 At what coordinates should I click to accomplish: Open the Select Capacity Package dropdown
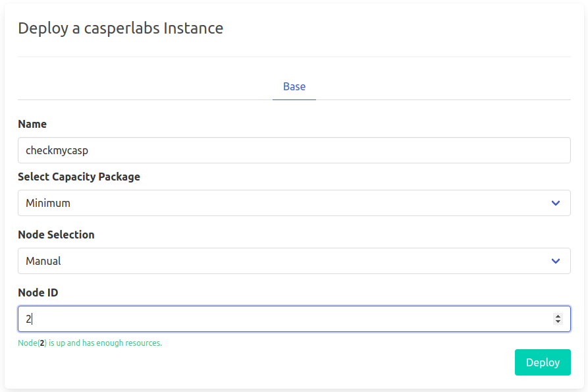[x=294, y=203]
